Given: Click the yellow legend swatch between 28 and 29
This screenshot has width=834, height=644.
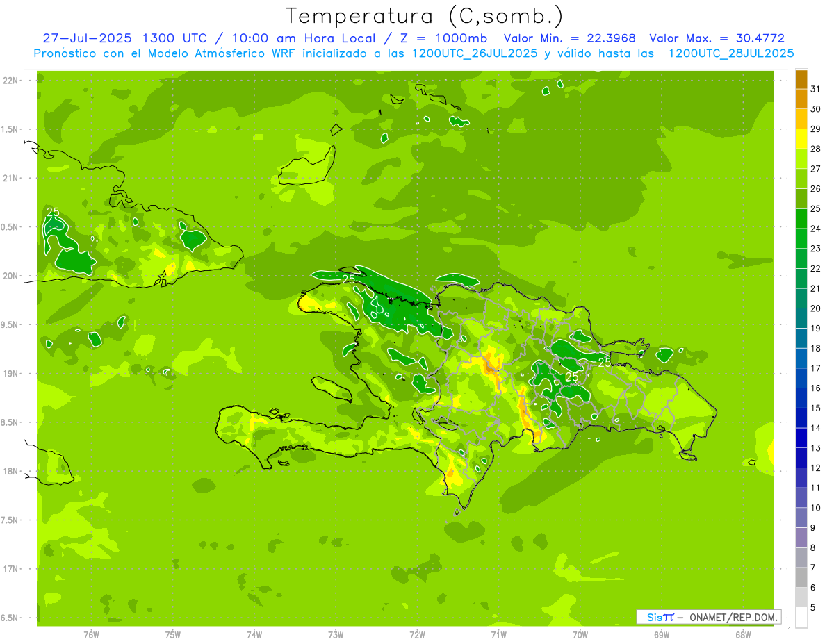Looking at the screenshot, I should (801, 138).
